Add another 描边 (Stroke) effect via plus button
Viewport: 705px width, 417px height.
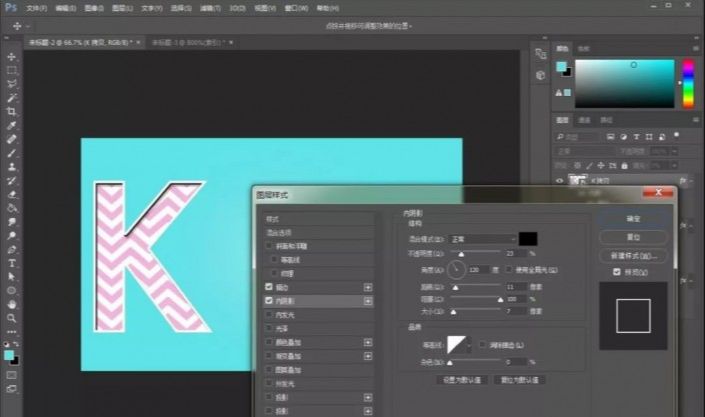368,287
